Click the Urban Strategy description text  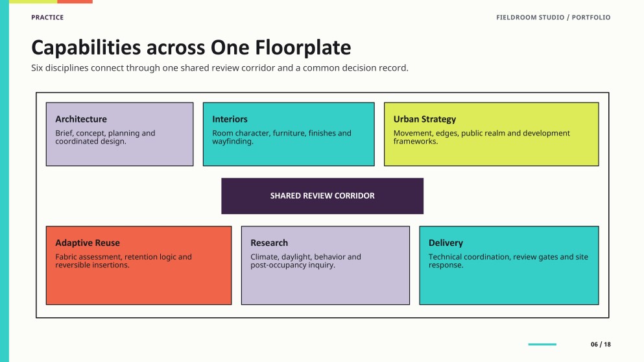click(481, 138)
